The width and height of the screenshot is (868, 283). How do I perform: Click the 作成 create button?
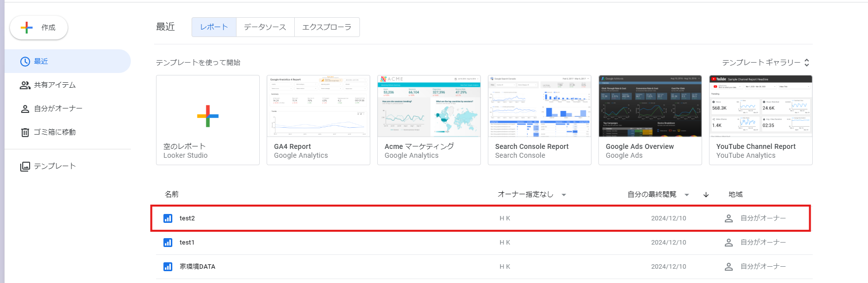[x=39, y=28]
